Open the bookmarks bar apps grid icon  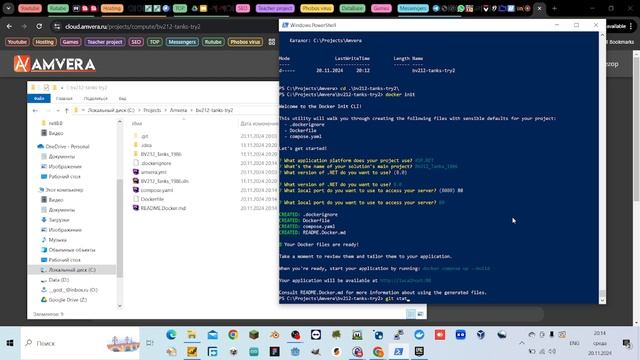click(272, 42)
